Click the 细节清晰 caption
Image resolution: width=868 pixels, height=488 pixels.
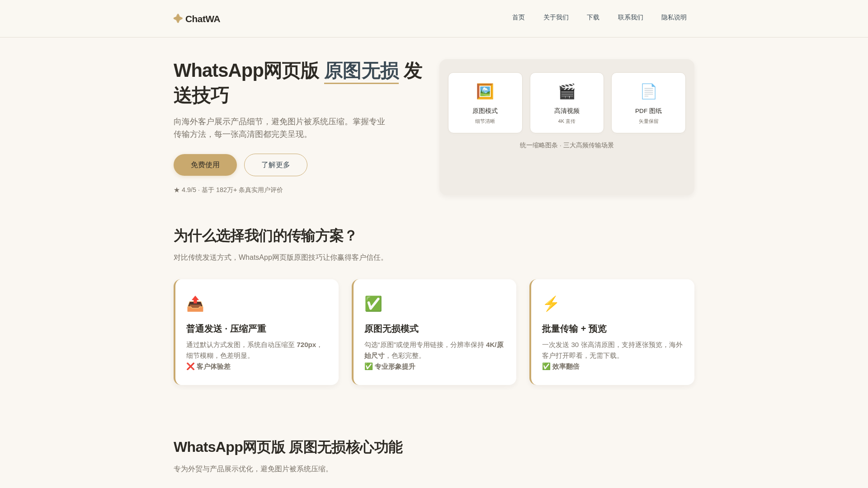point(485,122)
